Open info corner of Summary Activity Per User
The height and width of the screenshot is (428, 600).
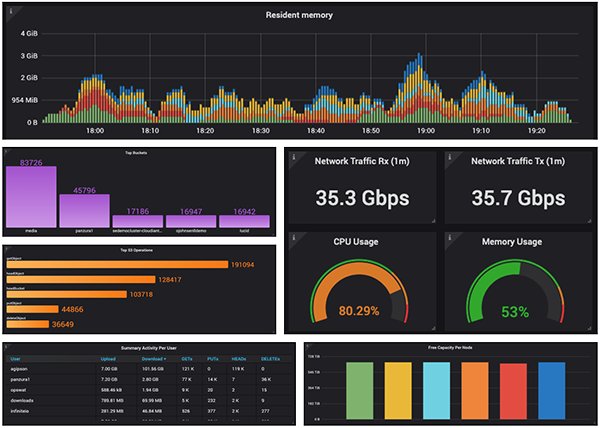coord(6,346)
